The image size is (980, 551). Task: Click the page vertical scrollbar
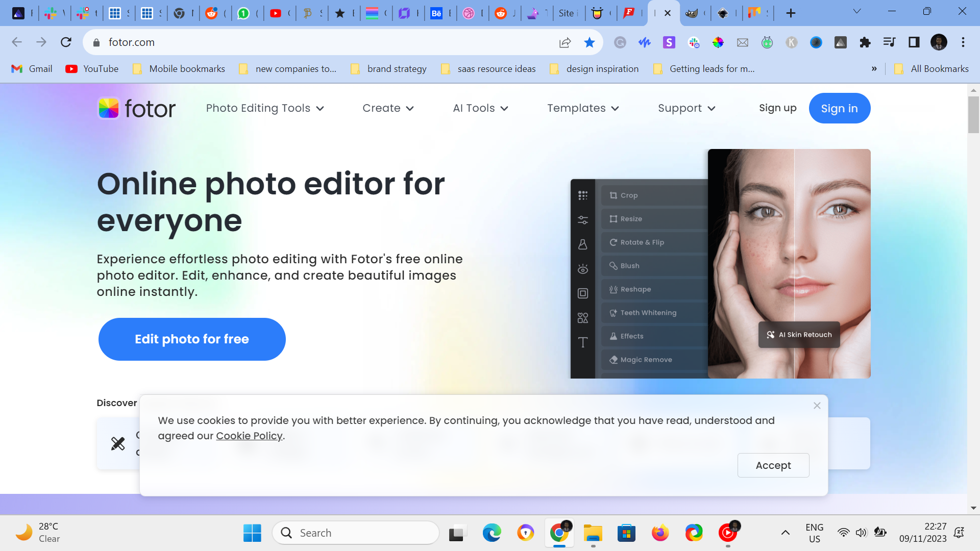pos(973,115)
